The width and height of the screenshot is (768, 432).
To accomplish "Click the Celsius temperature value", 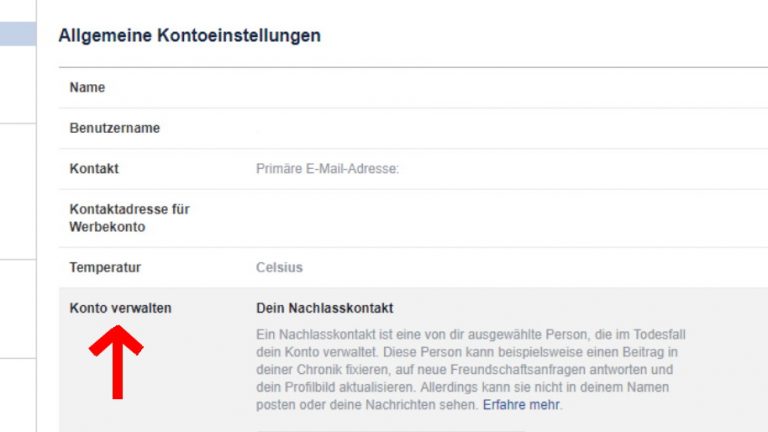I will pyautogui.click(x=279, y=268).
